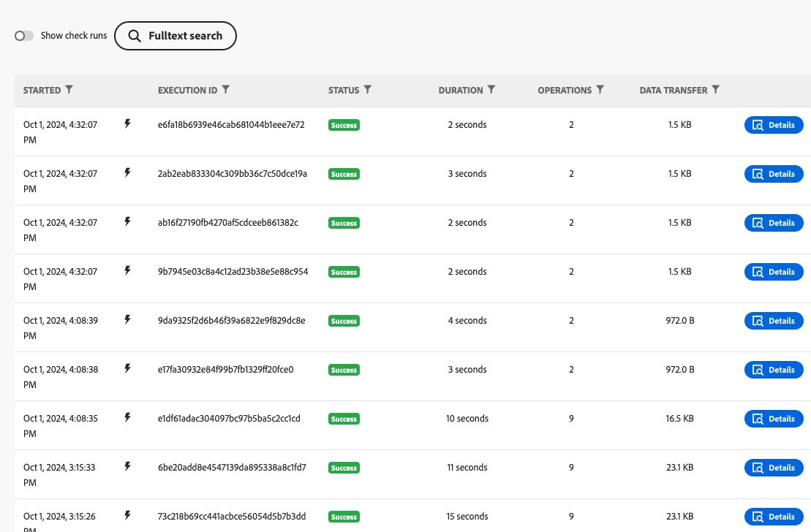This screenshot has height=532, width=811.
Task: Click the EXECUTION ID column header label
Action: (188, 90)
